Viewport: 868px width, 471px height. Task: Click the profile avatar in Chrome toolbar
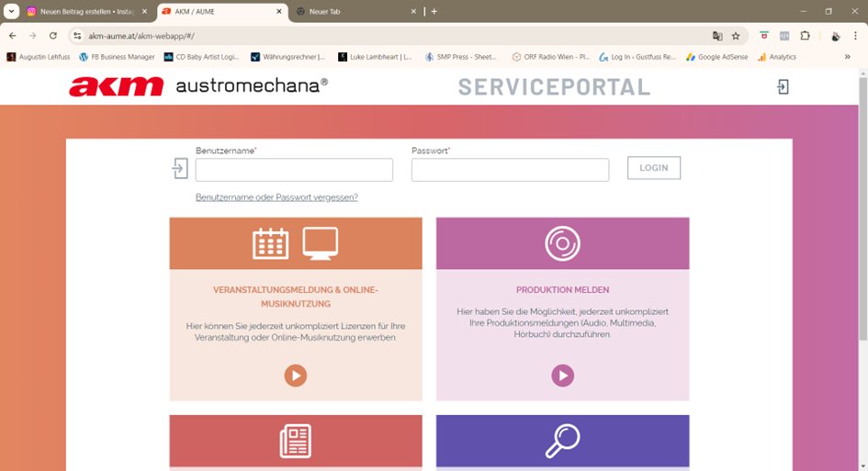pyautogui.click(x=835, y=36)
